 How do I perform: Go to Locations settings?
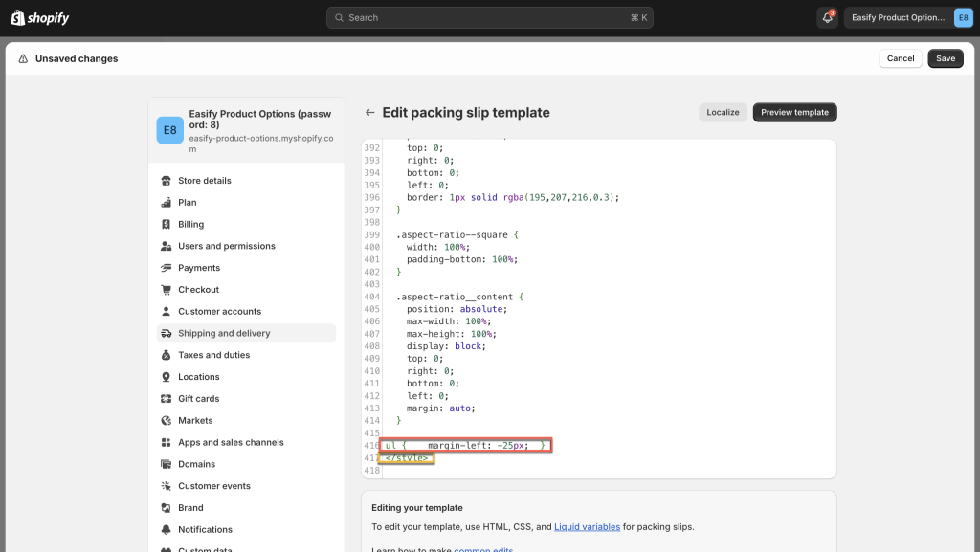click(246, 377)
